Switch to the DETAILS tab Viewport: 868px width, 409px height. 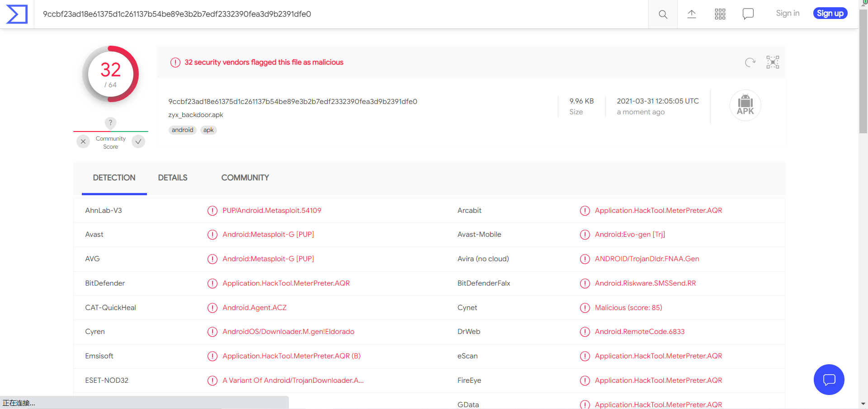click(x=173, y=178)
